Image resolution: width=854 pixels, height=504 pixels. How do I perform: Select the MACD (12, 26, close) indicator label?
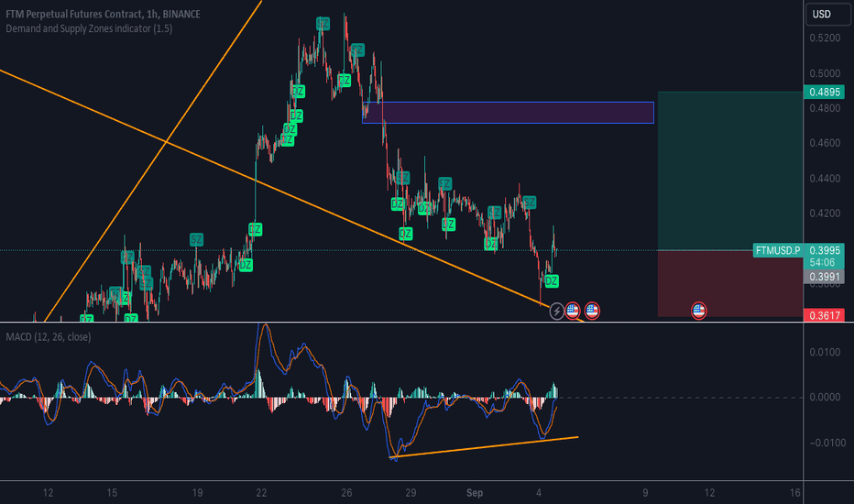[x=49, y=336]
